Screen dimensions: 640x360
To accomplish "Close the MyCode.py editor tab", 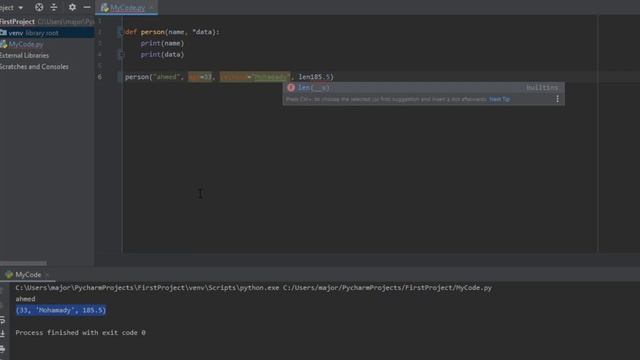I will coord(151,7).
